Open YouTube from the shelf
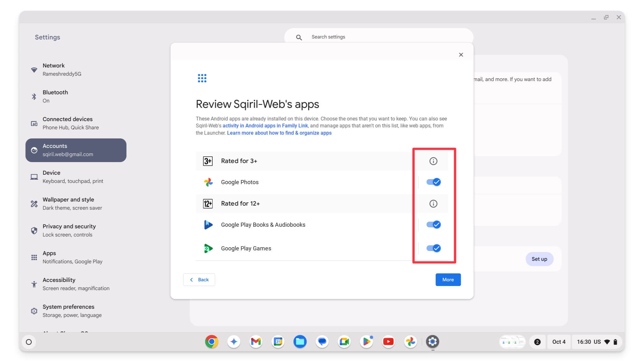Viewport: 644px width, 362px height. coord(388,342)
